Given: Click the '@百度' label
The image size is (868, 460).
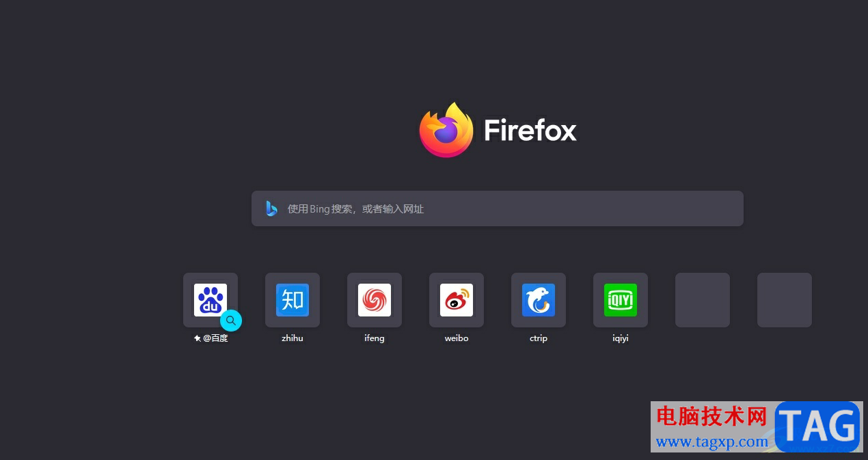Looking at the screenshot, I should pos(215,338).
